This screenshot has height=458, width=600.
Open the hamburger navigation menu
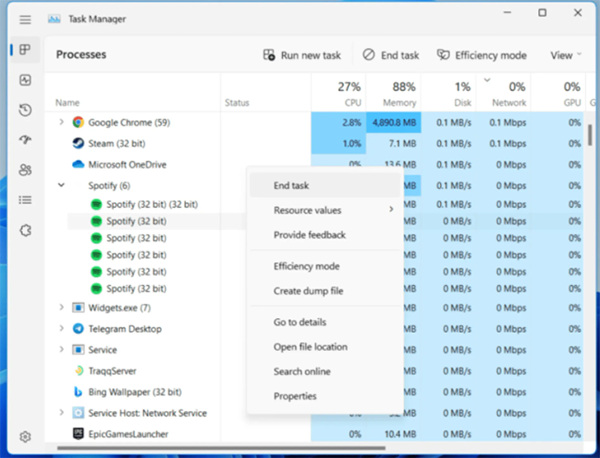pos(25,20)
